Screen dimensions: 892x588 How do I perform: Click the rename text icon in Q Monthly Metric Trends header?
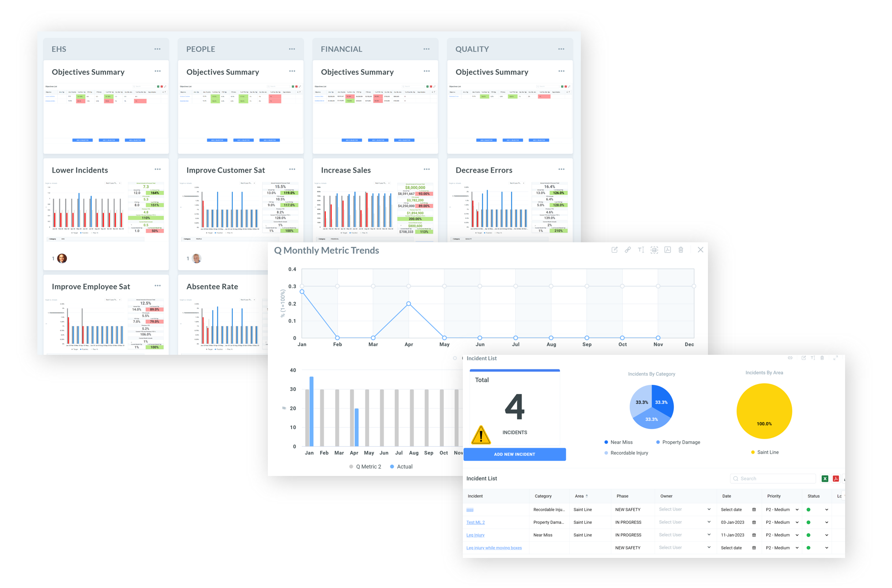tap(641, 250)
